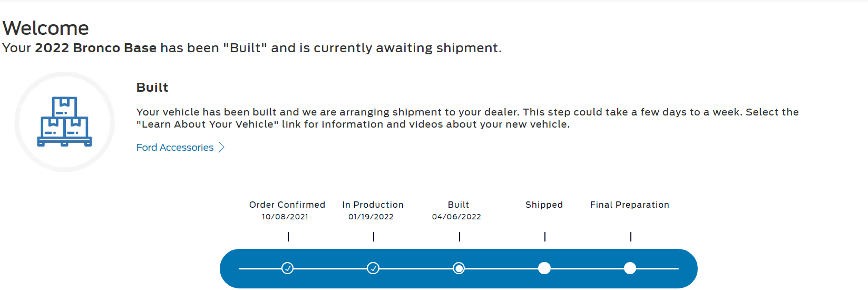Screen dimensions: 868x290
Task: Click the bold Built section heading
Action: click(x=152, y=88)
